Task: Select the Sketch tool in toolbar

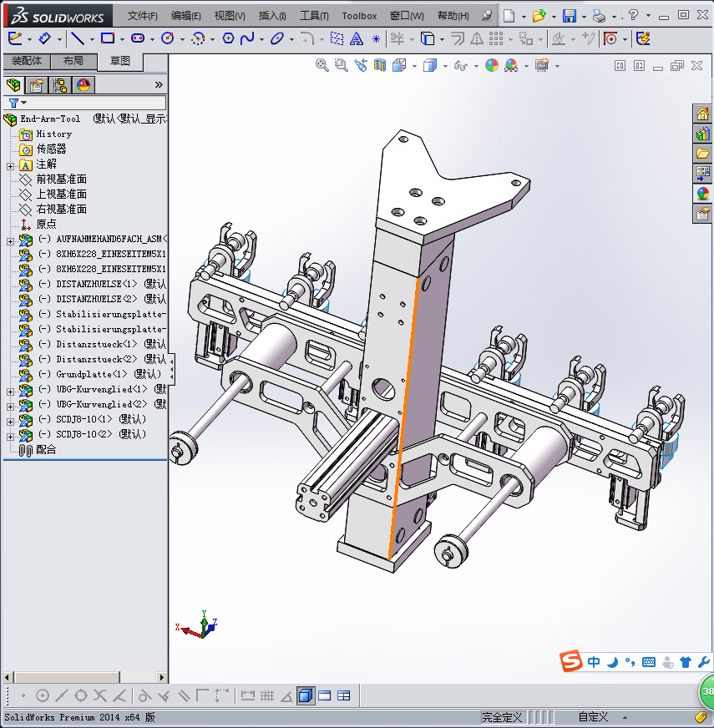Action: coord(15,38)
